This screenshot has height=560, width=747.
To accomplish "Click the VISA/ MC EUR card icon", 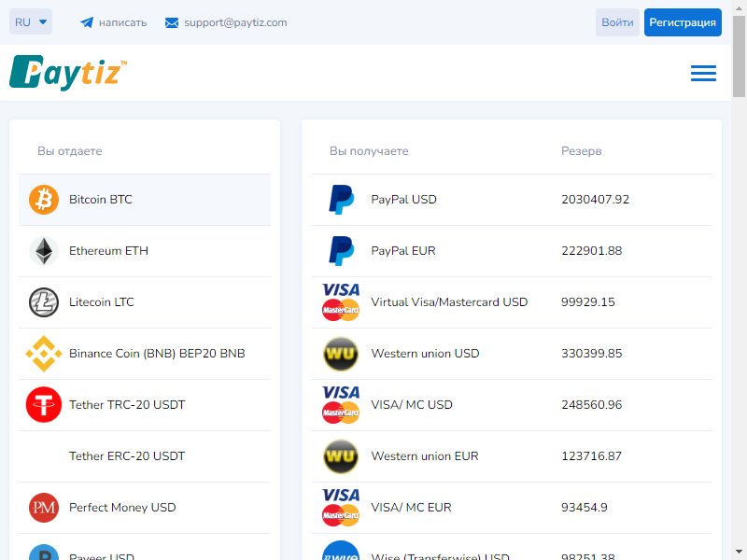I will point(341,508).
